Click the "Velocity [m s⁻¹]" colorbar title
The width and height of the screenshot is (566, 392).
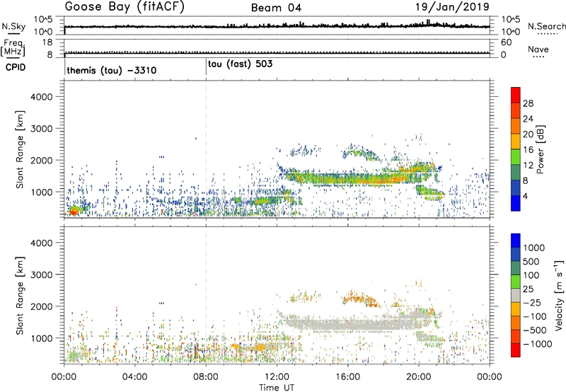(x=559, y=295)
